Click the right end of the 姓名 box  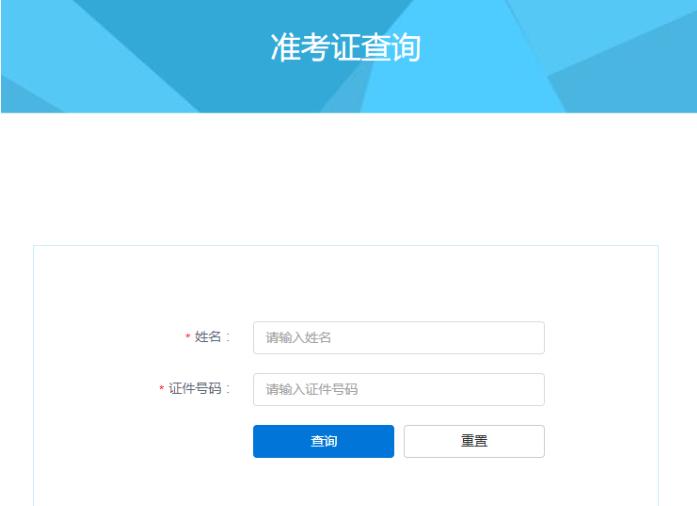[x=530, y=338]
